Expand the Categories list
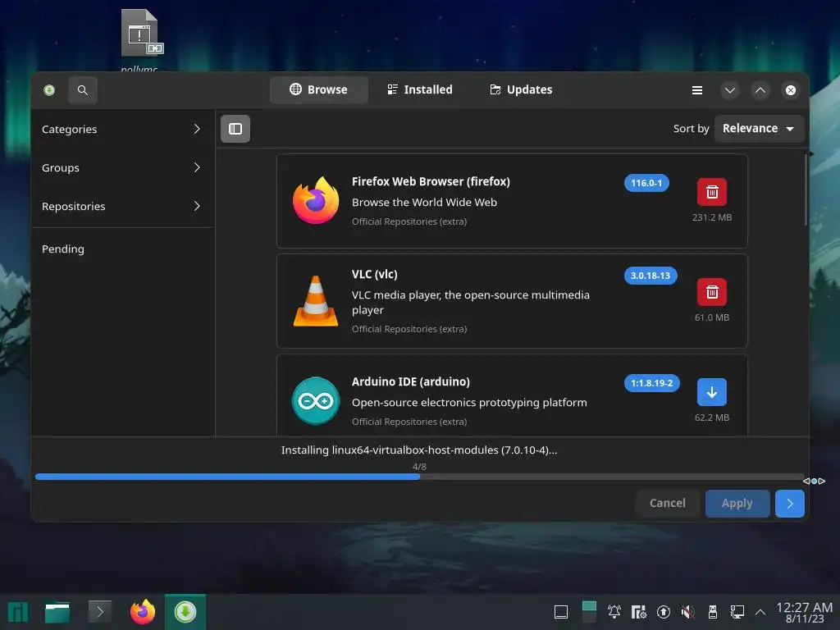The image size is (840, 630). [x=123, y=129]
